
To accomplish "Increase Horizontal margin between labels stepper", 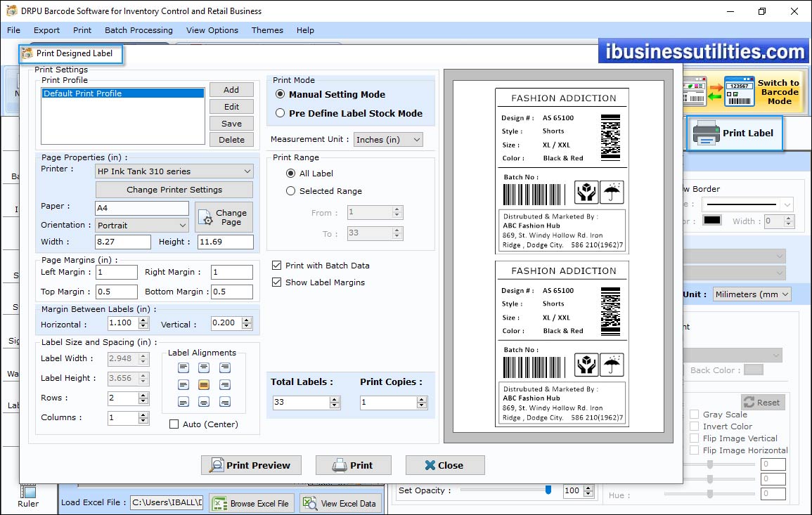I will click(143, 320).
